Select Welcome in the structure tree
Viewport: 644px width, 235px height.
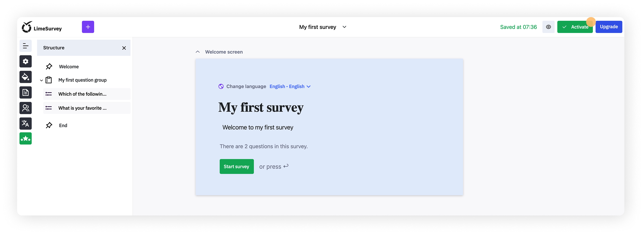point(69,67)
